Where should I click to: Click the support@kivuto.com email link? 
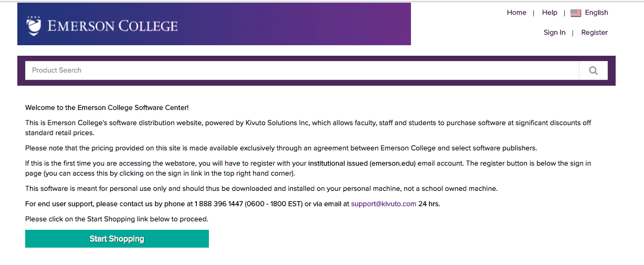pyautogui.click(x=384, y=204)
